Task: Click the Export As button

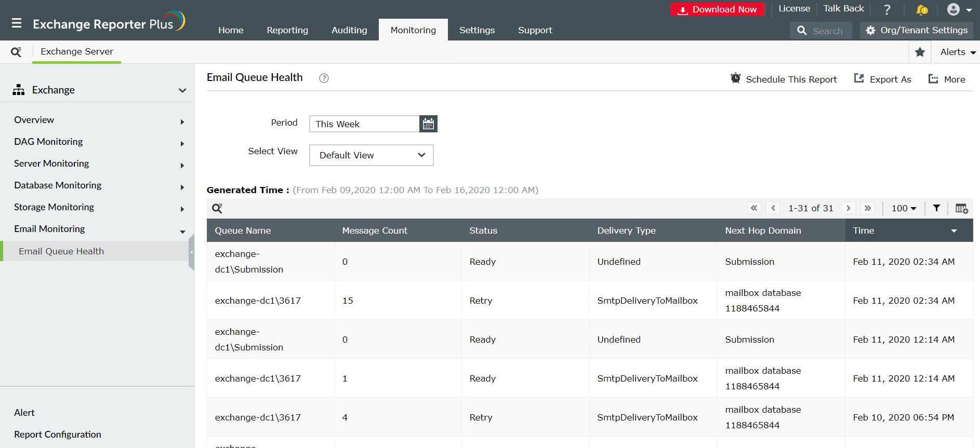Action: coord(883,79)
